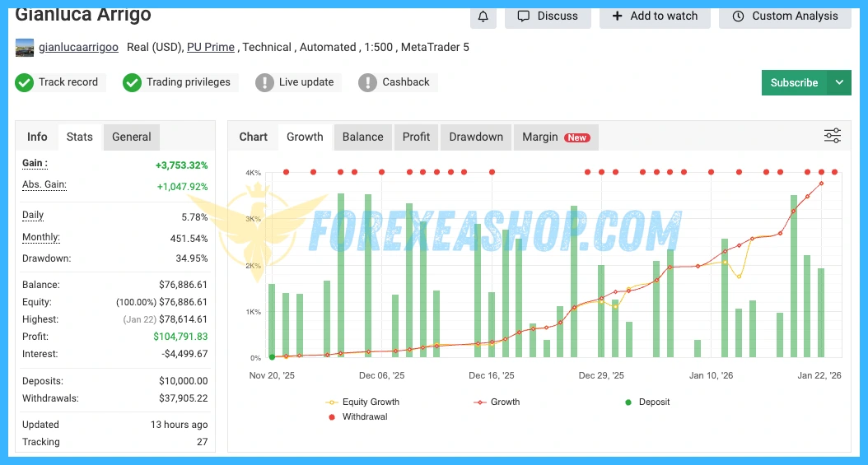The image size is (868, 465).
Task: Switch to the Drawdown chart tab
Action: (x=476, y=137)
